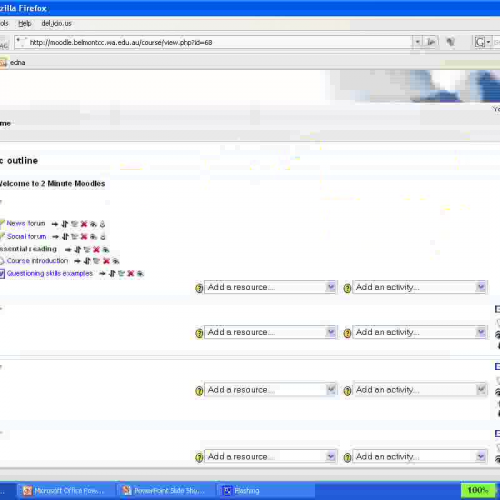Open help icon beside topic 2 Add an activity
Screen dimensions: 500x500
[347, 391]
